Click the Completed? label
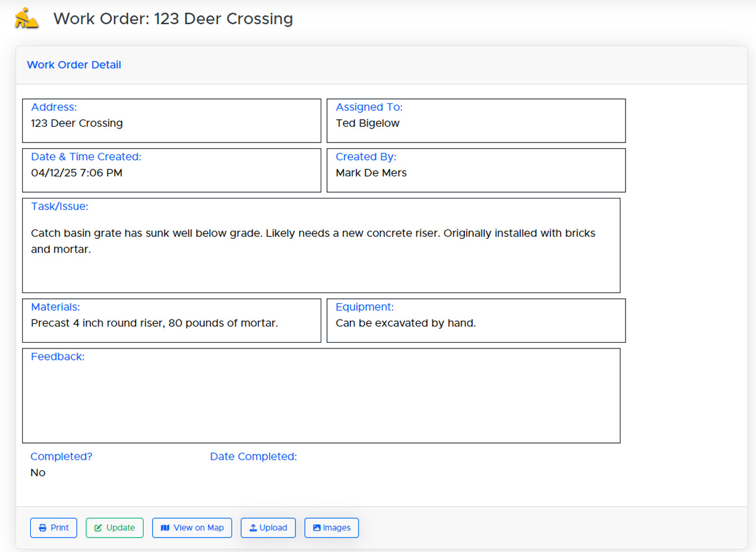The width and height of the screenshot is (756, 552). (x=61, y=457)
